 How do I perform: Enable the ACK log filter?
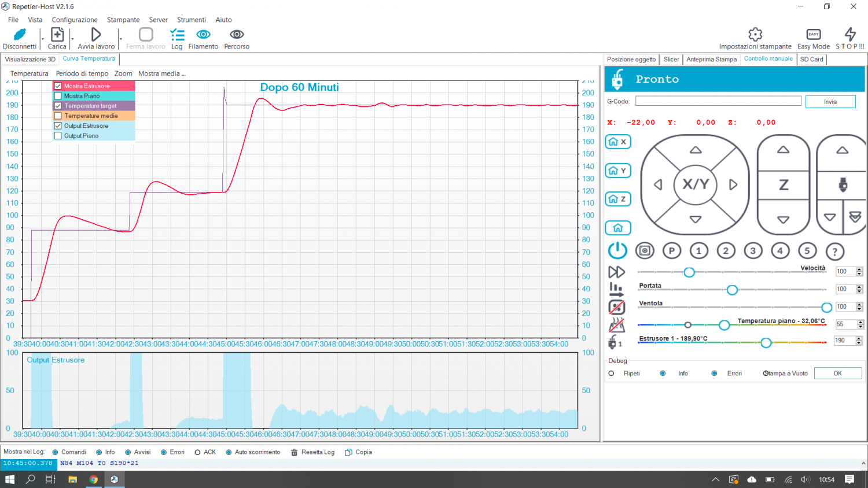pyautogui.click(x=198, y=452)
